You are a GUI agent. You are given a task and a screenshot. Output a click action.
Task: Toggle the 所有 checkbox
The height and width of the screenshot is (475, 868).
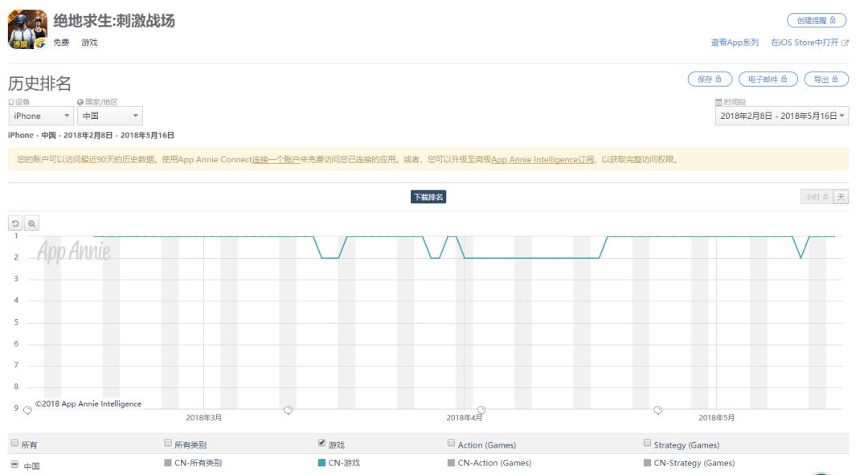15,443
